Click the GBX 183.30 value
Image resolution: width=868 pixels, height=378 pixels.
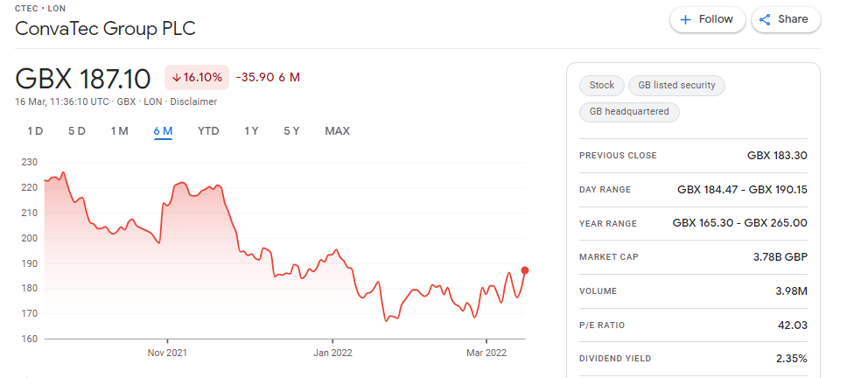777,156
